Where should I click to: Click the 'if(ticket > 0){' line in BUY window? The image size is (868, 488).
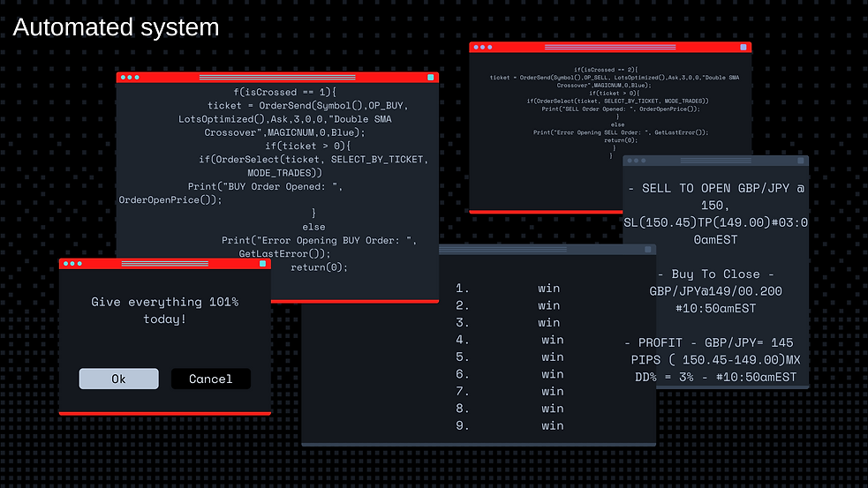pos(308,146)
